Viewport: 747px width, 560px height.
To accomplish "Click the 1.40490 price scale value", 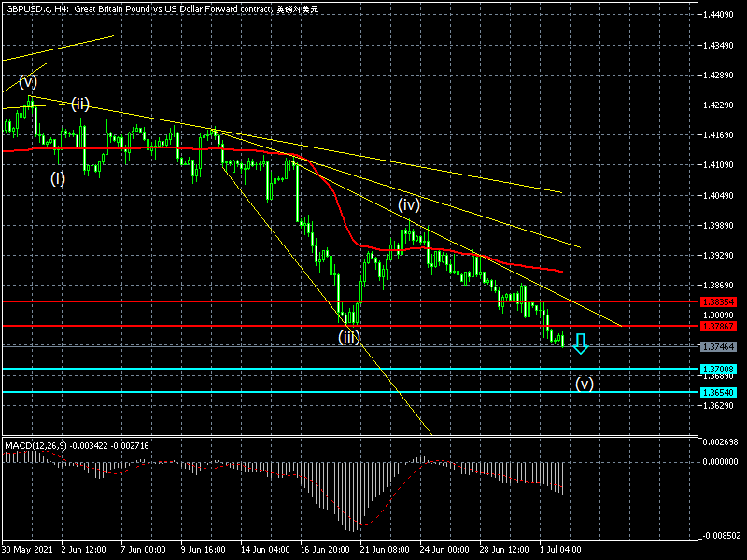I will (718, 196).
